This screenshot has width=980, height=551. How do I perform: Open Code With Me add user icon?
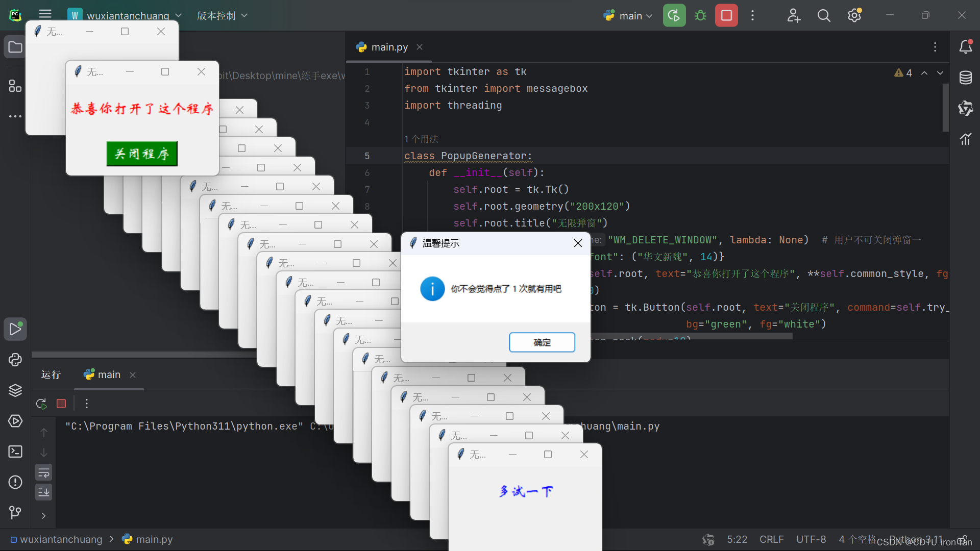793,15
